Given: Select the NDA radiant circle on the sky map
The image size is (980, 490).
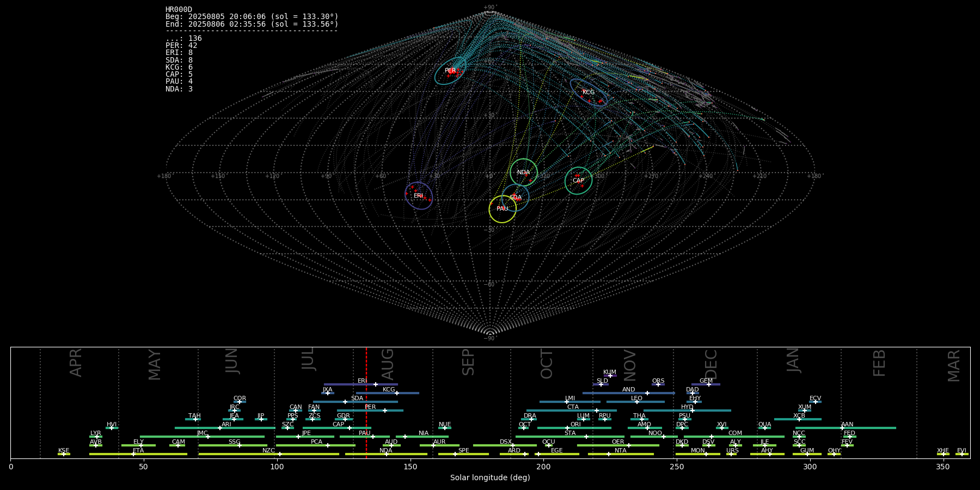Looking at the screenshot, I should pyautogui.click(x=524, y=173).
